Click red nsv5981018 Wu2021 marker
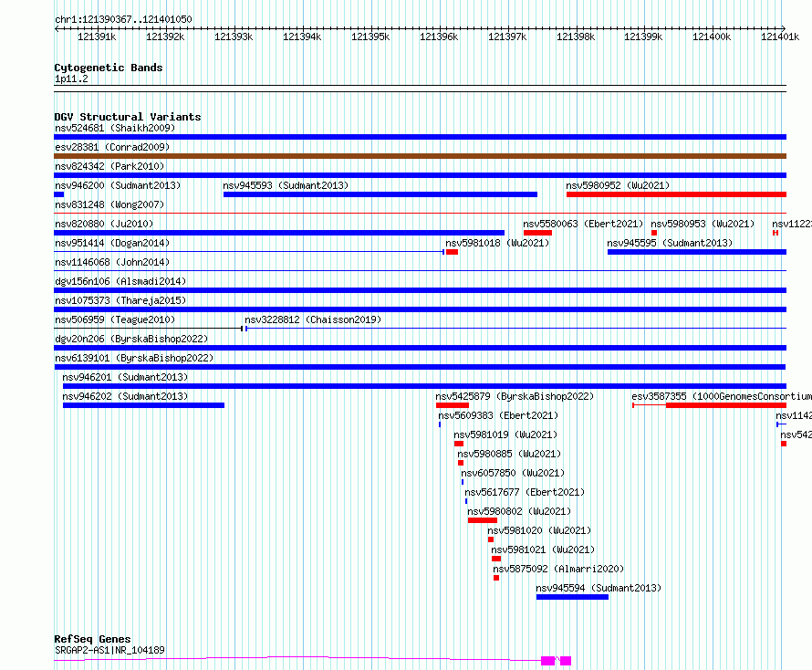 pos(453,252)
